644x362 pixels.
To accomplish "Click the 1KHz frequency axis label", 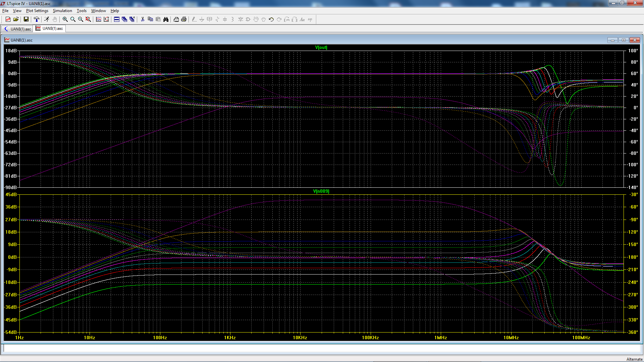I will point(230,338).
